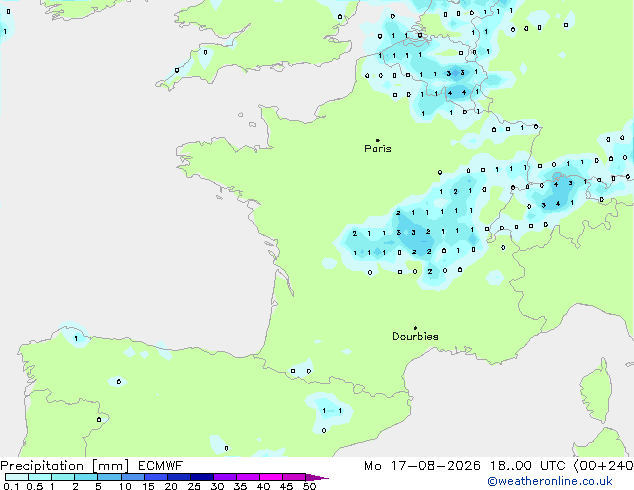Click the Paris city label
The image size is (634, 490).
click(x=378, y=149)
